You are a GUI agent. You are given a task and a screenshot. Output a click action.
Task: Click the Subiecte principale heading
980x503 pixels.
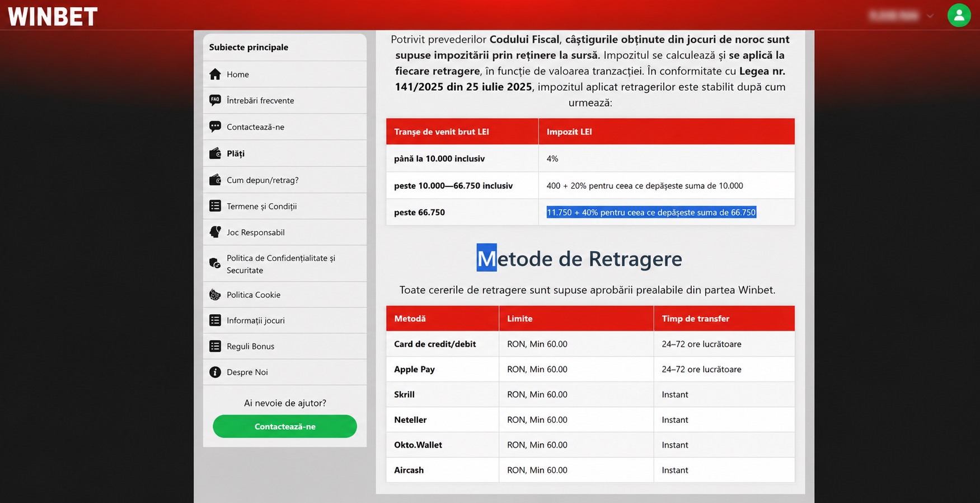248,47
